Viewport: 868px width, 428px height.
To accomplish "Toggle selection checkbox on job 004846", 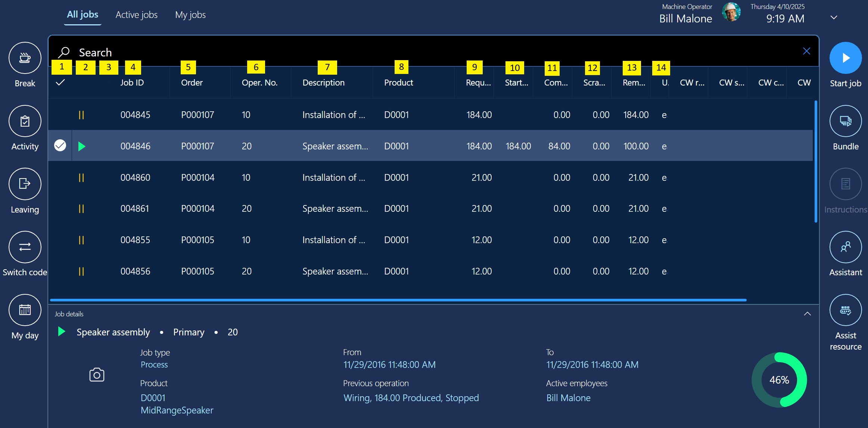I will tap(60, 146).
